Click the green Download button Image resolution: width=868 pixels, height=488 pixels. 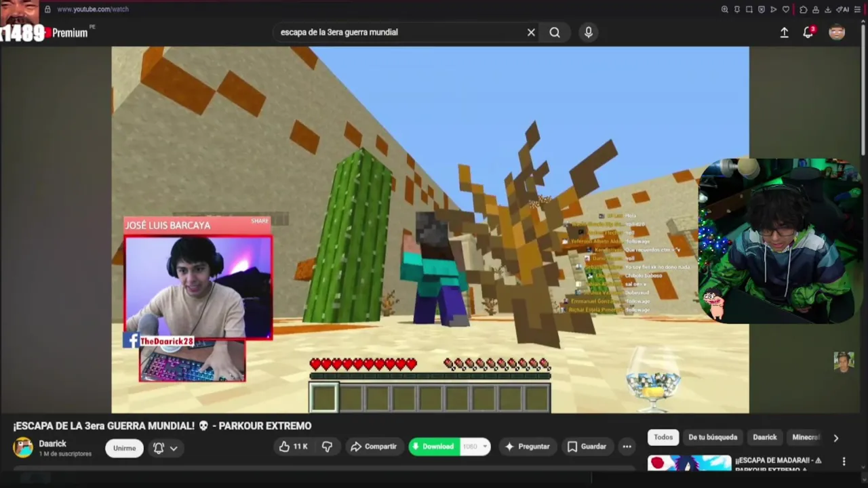click(433, 447)
